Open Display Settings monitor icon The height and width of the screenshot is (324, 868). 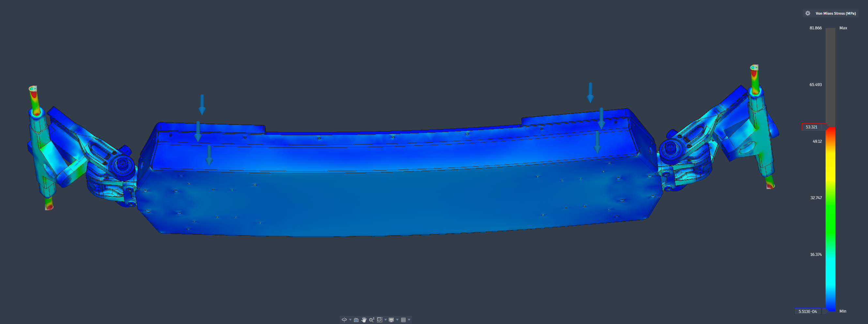[x=391, y=320]
